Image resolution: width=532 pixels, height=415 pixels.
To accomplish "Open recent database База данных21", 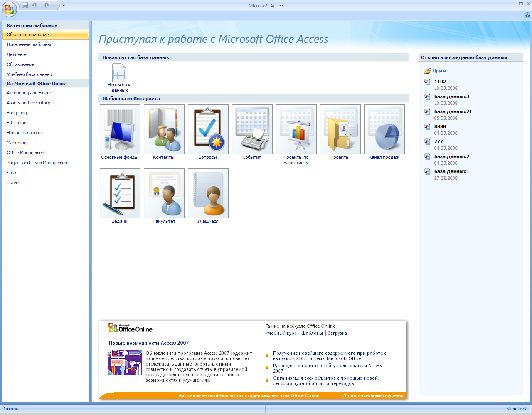I will 453,111.
